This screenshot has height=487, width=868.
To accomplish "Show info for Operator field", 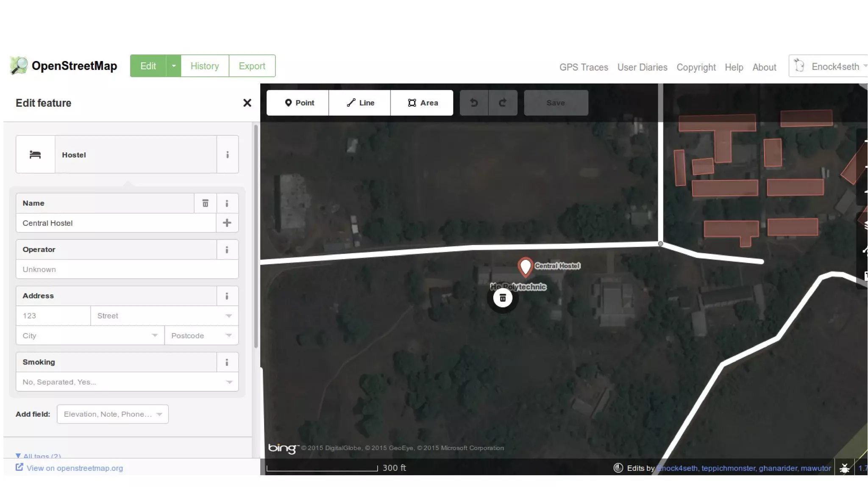I will point(227,250).
